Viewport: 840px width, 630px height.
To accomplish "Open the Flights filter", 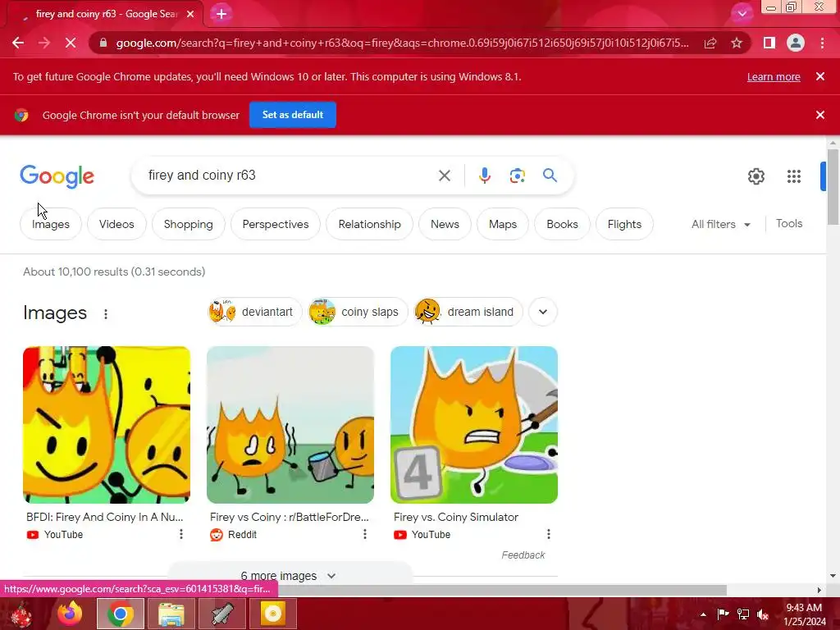I will tap(624, 224).
